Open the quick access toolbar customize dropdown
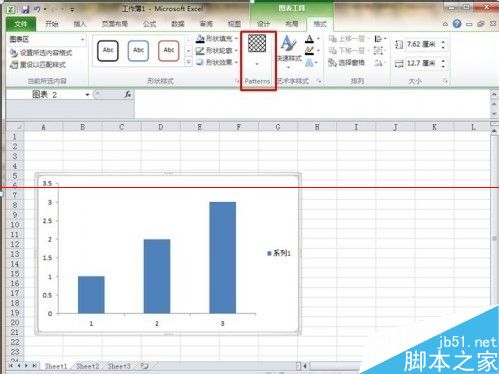This screenshot has height=374, width=499. coord(72,10)
